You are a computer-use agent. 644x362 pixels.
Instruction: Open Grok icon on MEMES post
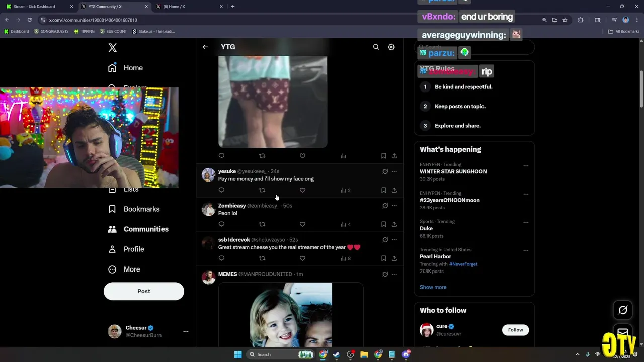point(385,274)
